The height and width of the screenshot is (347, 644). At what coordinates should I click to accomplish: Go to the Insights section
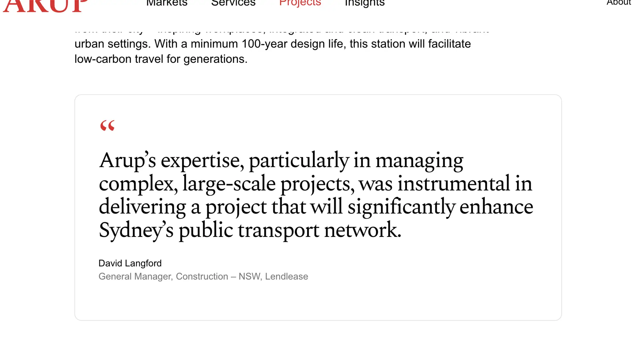(365, 3)
